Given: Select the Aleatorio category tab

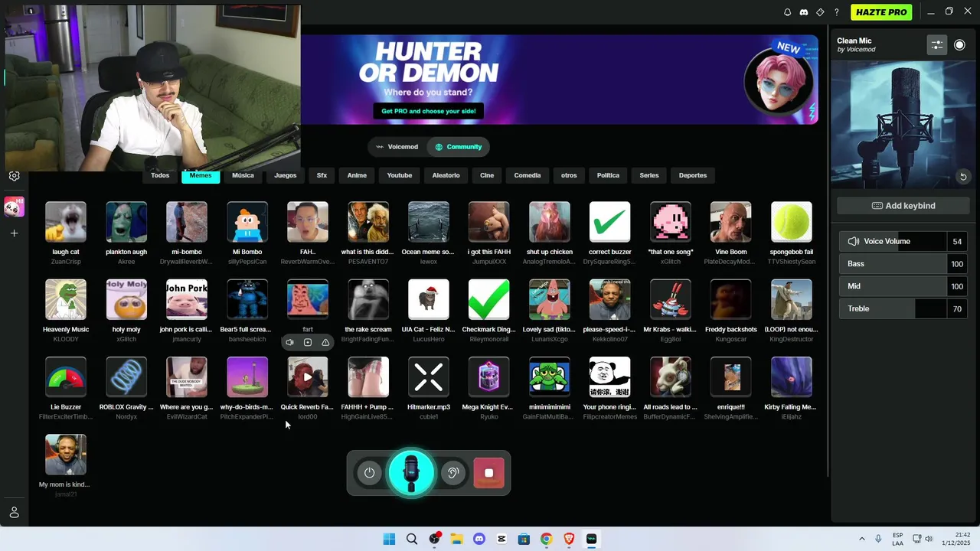Looking at the screenshot, I should (446, 175).
